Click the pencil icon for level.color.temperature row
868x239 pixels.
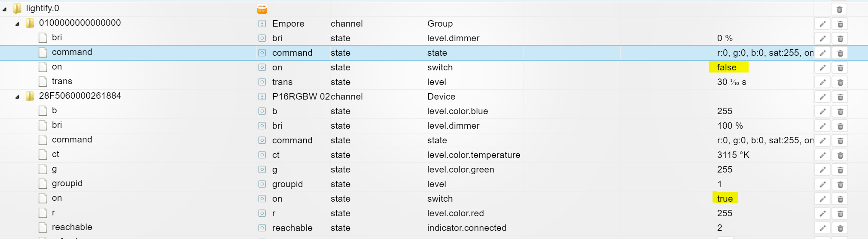(822, 155)
